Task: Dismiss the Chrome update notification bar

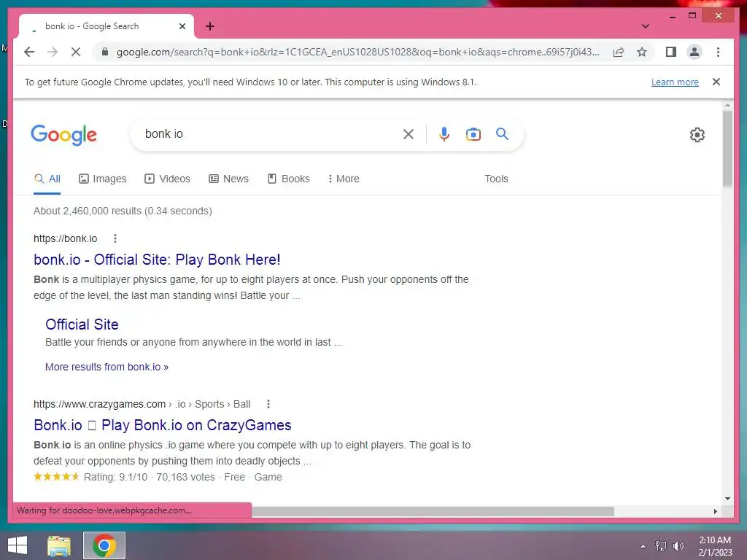Action: click(x=716, y=82)
